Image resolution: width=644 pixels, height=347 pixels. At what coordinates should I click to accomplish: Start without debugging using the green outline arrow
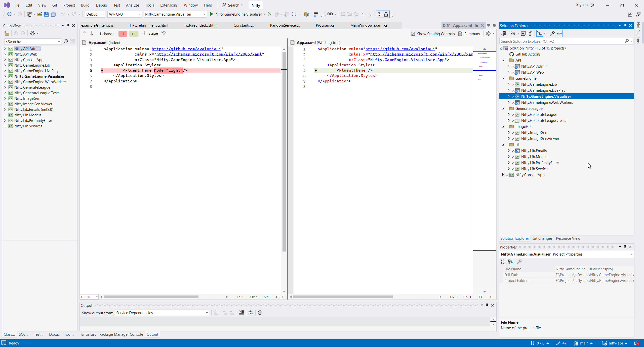tap(269, 14)
